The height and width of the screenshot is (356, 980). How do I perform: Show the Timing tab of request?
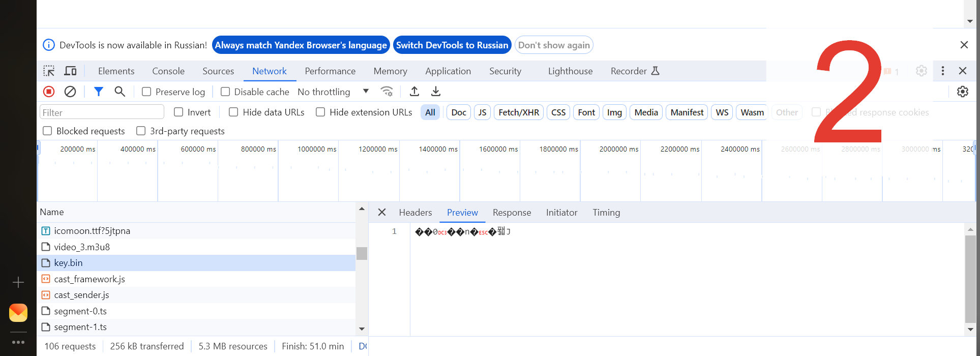click(x=606, y=213)
